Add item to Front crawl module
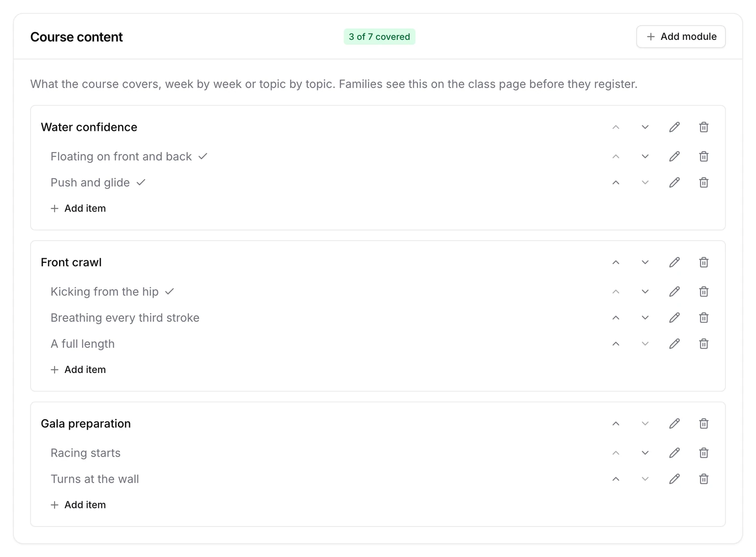 pos(78,370)
